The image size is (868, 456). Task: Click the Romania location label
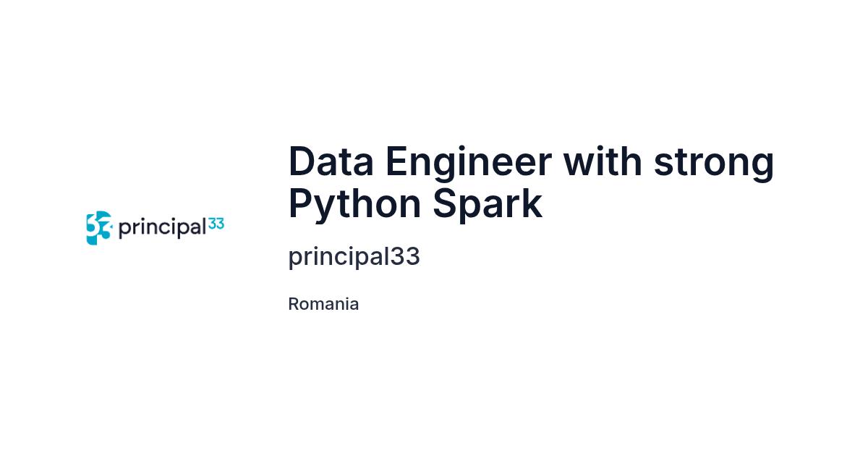(x=323, y=304)
